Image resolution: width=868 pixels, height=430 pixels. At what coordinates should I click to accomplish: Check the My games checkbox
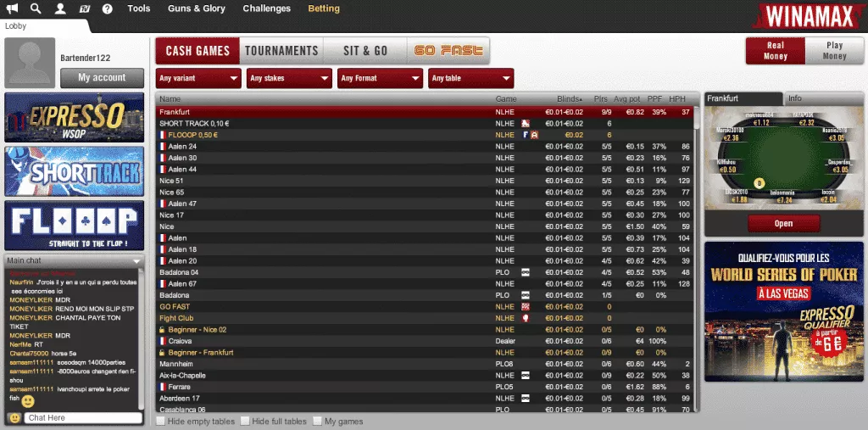coord(318,421)
